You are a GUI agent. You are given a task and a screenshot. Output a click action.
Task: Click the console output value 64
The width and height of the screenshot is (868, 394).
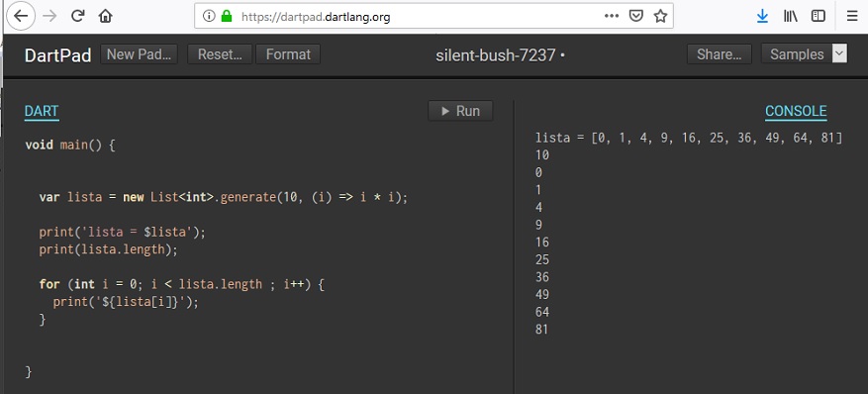[x=542, y=312]
